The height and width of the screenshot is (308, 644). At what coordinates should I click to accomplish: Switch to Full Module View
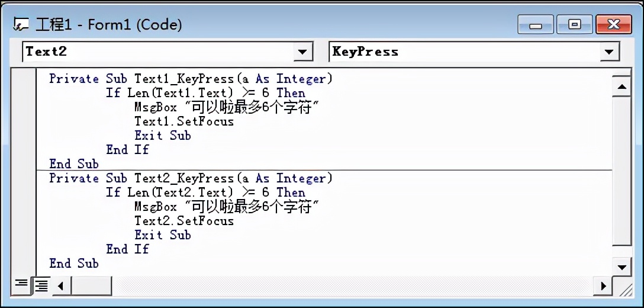pyautogui.click(x=41, y=285)
